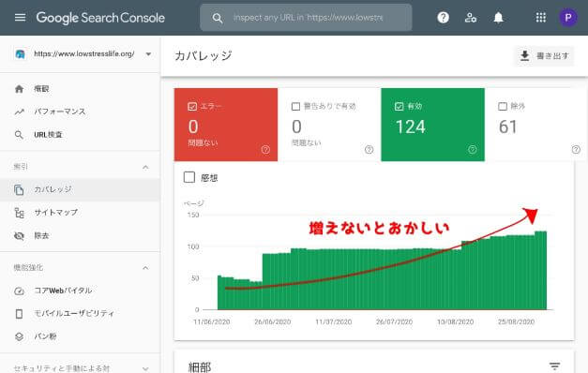
Task: Click the trend icon for パフォーマンス
Action: click(19, 112)
